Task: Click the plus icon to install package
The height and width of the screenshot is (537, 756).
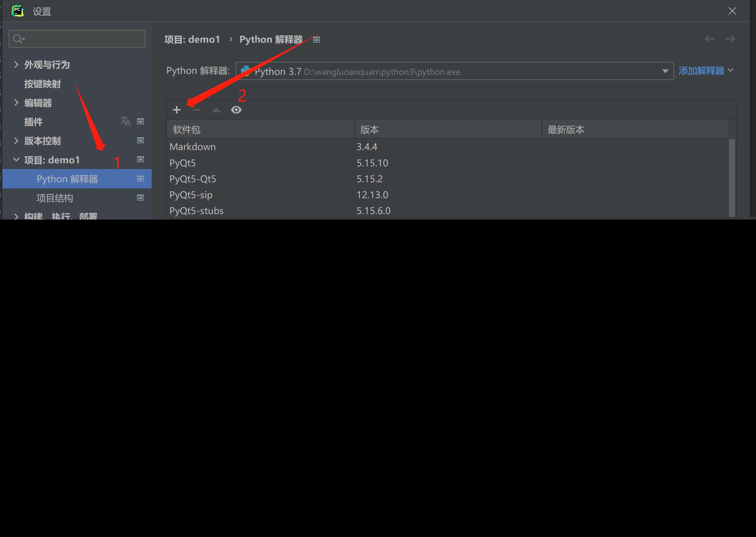Action: click(177, 110)
